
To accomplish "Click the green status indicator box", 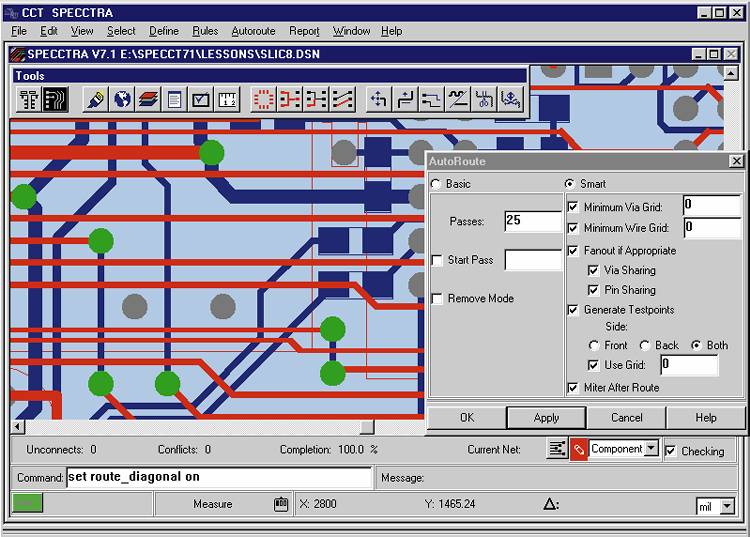I will click(27, 503).
